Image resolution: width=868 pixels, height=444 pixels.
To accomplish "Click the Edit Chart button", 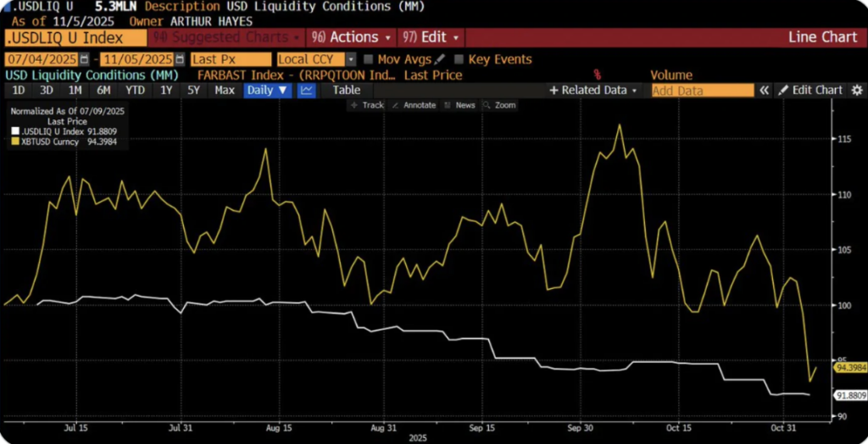I will pos(810,90).
